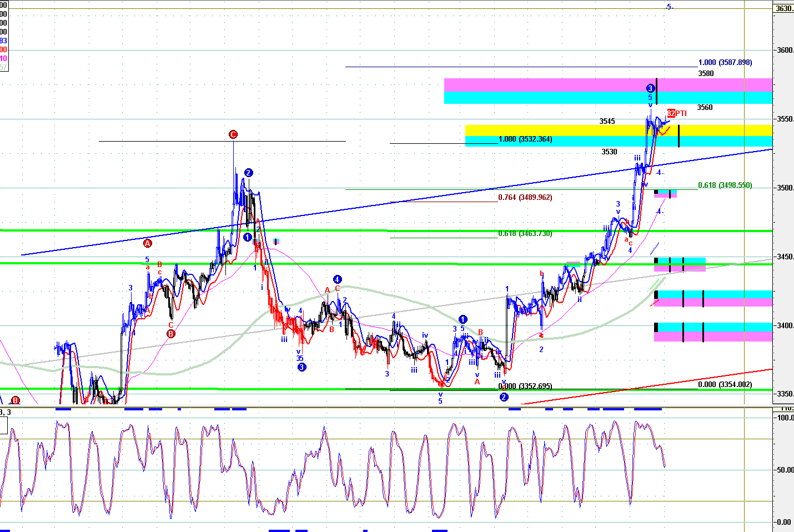Click the 1.000 (3532.364) extension label

[x=525, y=139]
